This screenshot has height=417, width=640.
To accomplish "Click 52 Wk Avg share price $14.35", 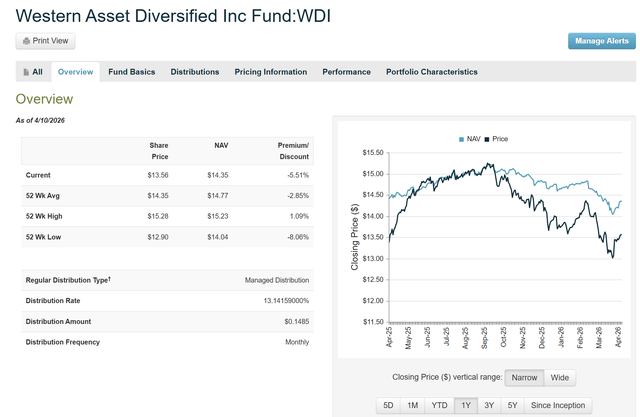I will [158, 195].
